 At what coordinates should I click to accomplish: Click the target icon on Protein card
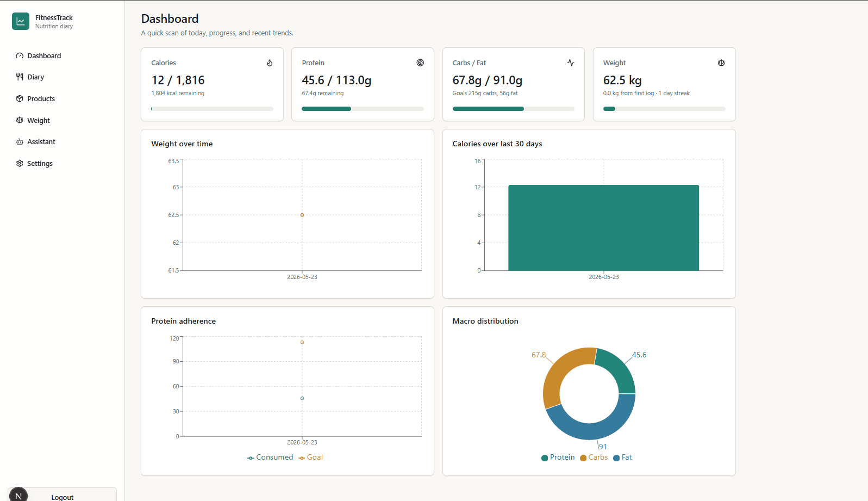420,63
